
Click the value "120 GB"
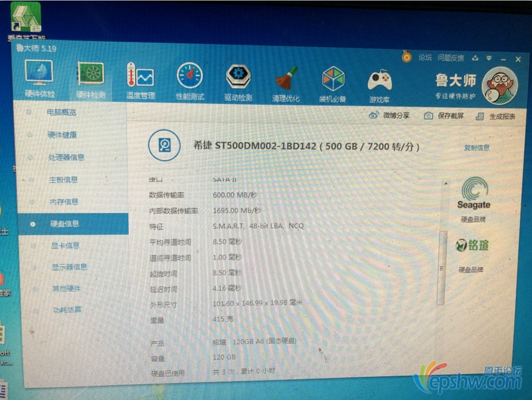pos(224,357)
